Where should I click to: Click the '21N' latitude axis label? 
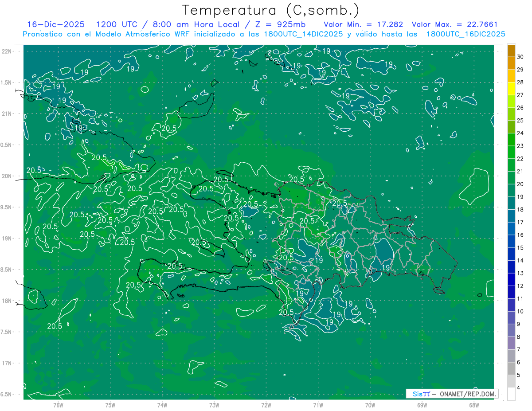tap(7, 114)
